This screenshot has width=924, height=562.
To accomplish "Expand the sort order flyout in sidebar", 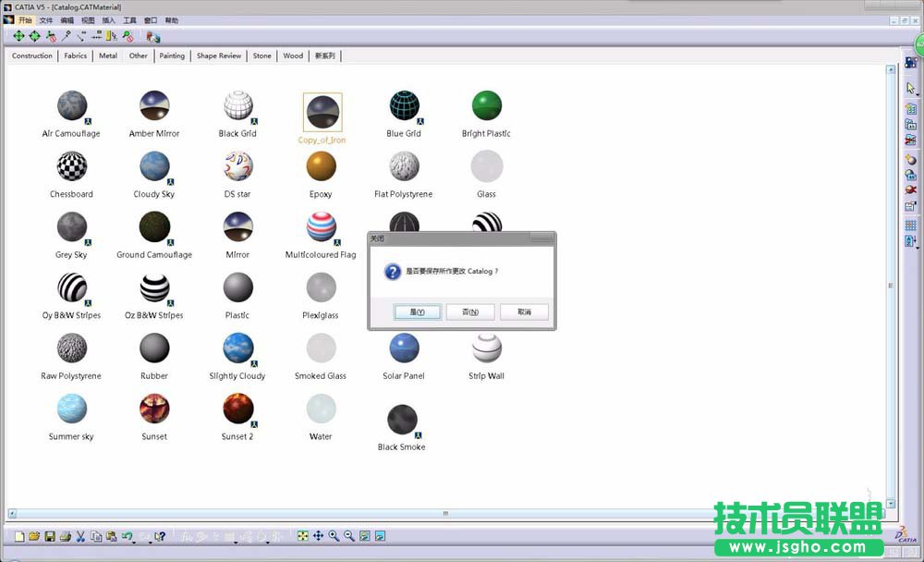I will [917, 247].
